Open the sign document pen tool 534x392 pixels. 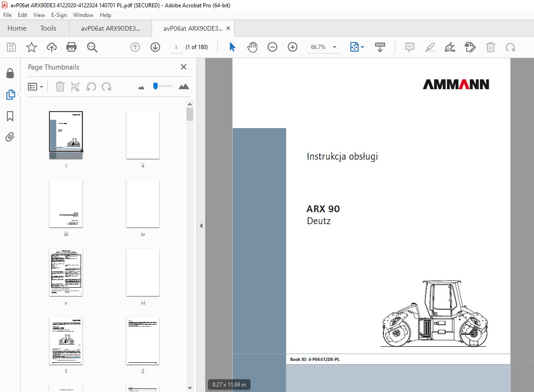click(x=450, y=47)
